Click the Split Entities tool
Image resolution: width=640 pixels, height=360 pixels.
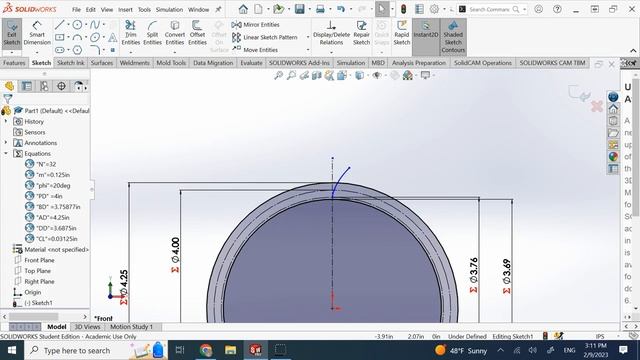(152, 33)
